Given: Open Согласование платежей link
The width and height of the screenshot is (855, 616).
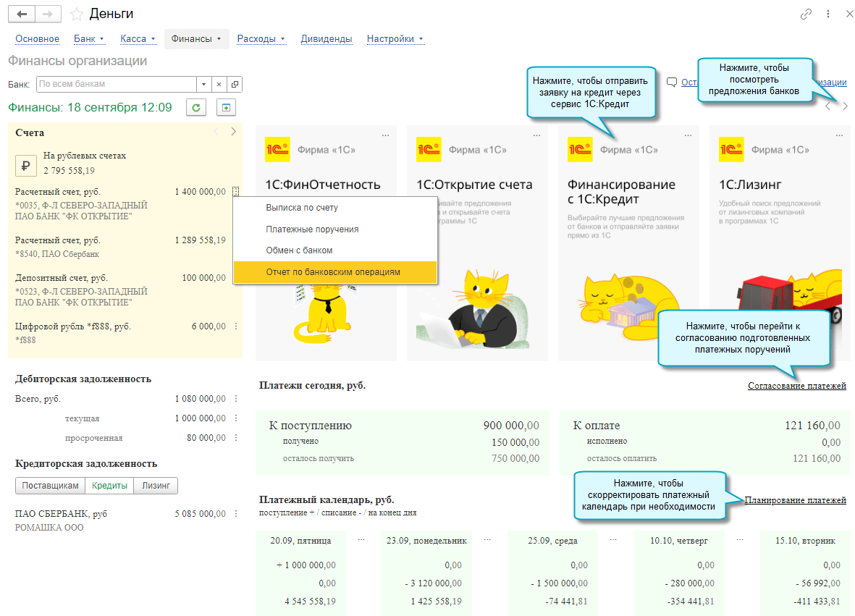Looking at the screenshot, I should pos(796,385).
